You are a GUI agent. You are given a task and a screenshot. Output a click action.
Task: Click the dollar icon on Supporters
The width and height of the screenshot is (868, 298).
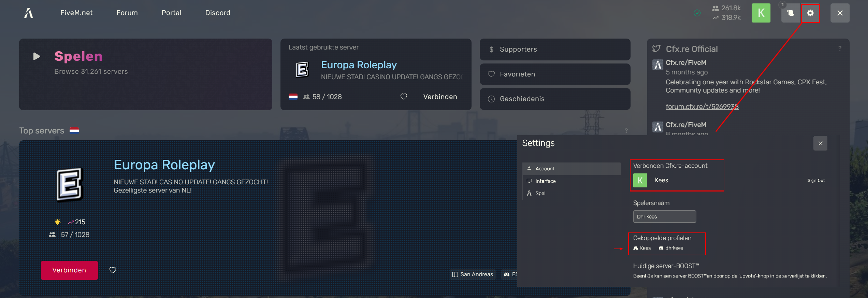tap(491, 49)
